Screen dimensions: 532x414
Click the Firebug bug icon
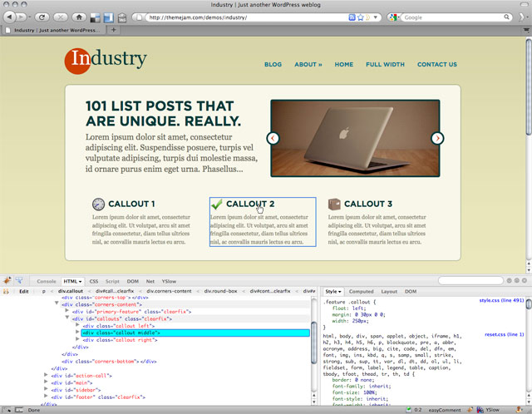[x=7, y=281]
